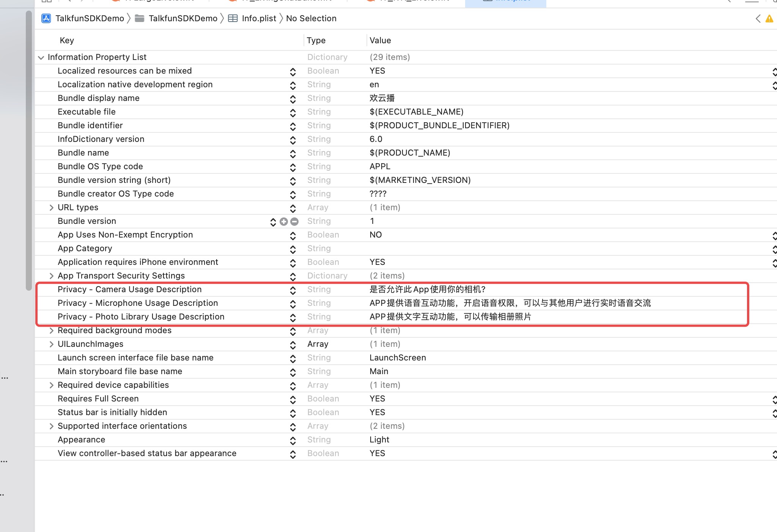The width and height of the screenshot is (777, 532).
Task: Open key picker for Bundle version row
Action: point(273,222)
